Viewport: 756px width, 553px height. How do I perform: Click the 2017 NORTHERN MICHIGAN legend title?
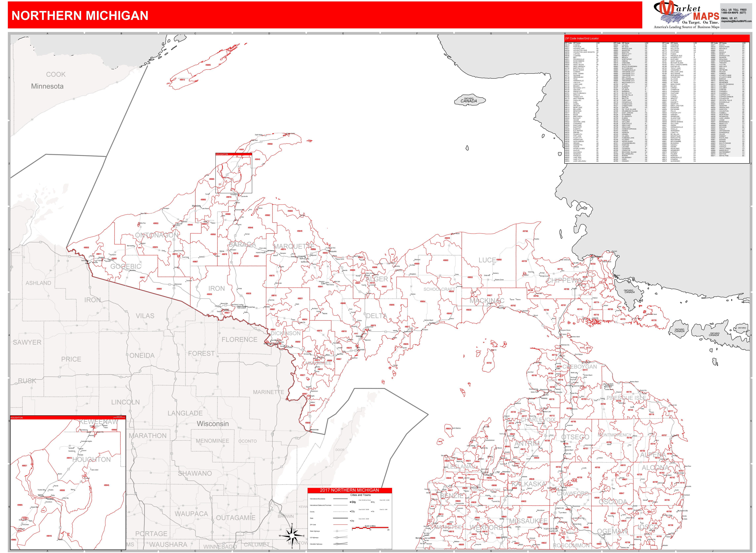point(350,490)
